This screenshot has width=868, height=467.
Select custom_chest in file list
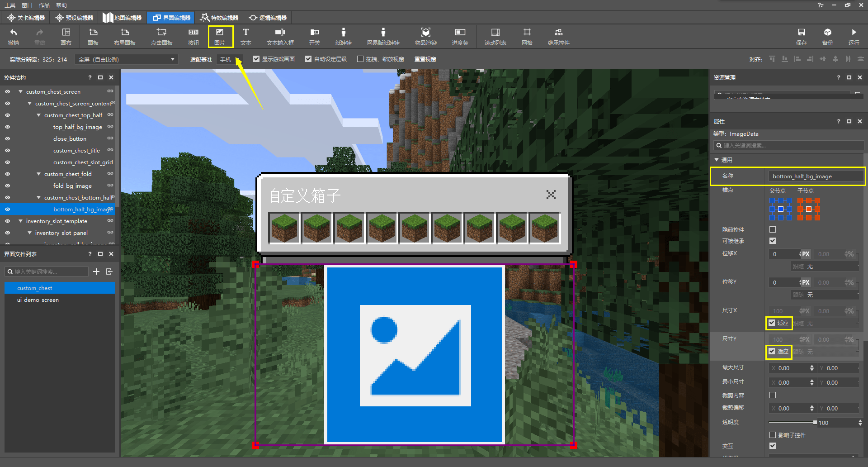coord(60,288)
